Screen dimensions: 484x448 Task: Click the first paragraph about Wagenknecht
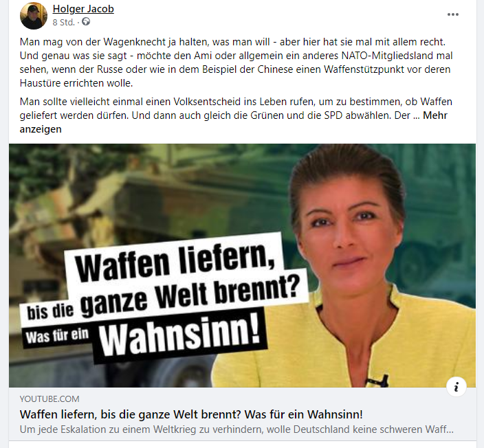pos(236,63)
